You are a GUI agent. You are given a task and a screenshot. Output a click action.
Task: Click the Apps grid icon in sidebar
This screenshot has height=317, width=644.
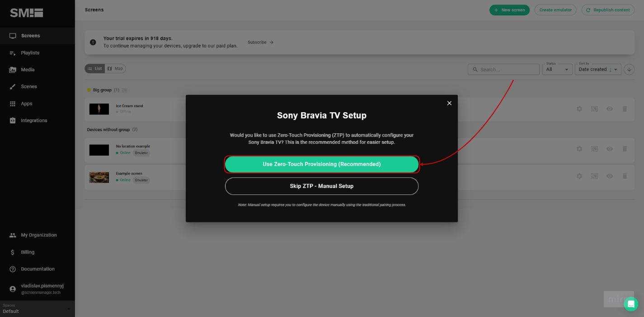tap(13, 104)
